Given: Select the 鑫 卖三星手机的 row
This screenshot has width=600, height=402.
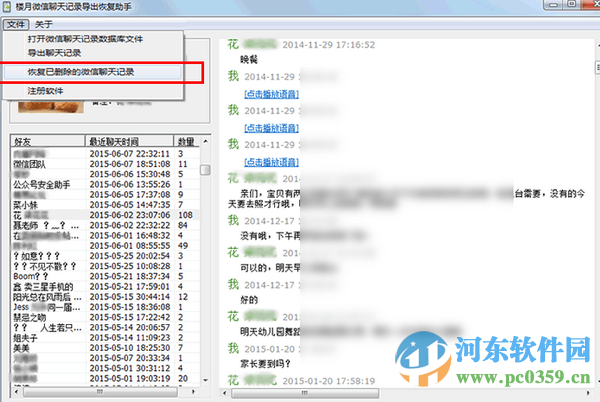Looking at the screenshot, I should (105, 286).
